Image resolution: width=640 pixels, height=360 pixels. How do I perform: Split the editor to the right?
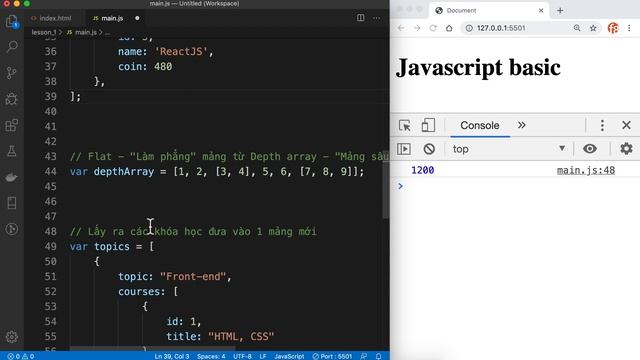[x=360, y=18]
